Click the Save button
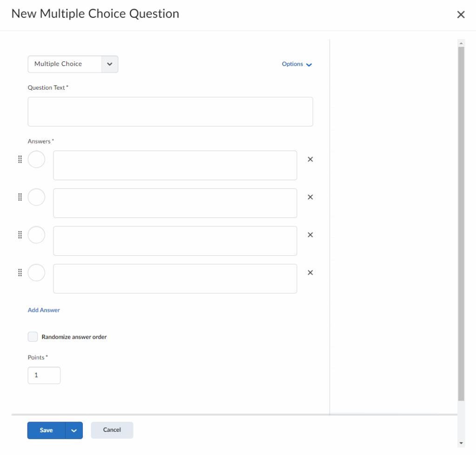This screenshot has width=476, height=455. [x=46, y=430]
